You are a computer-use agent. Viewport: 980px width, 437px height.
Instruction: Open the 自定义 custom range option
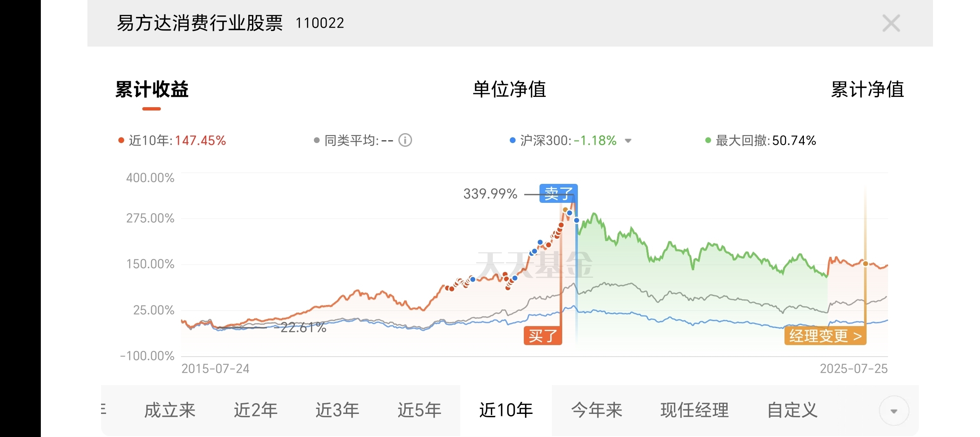pos(792,410)
